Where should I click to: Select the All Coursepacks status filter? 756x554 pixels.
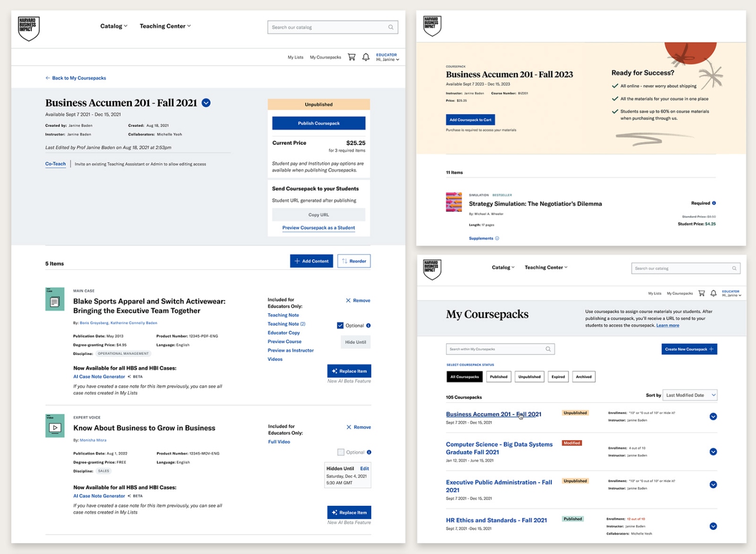(x=465, y=377)
